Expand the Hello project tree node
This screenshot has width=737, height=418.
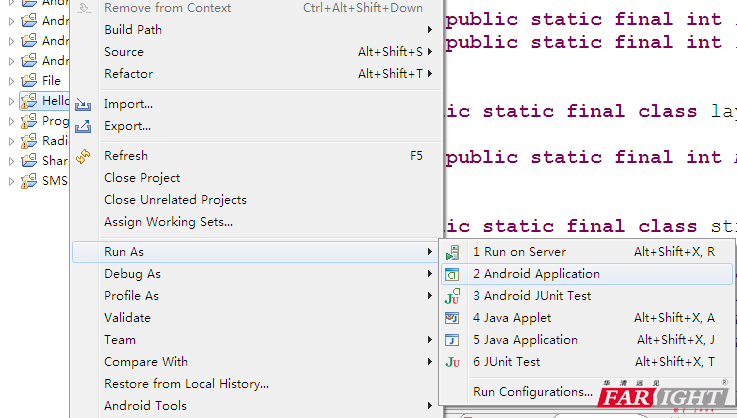click(11, 101)
